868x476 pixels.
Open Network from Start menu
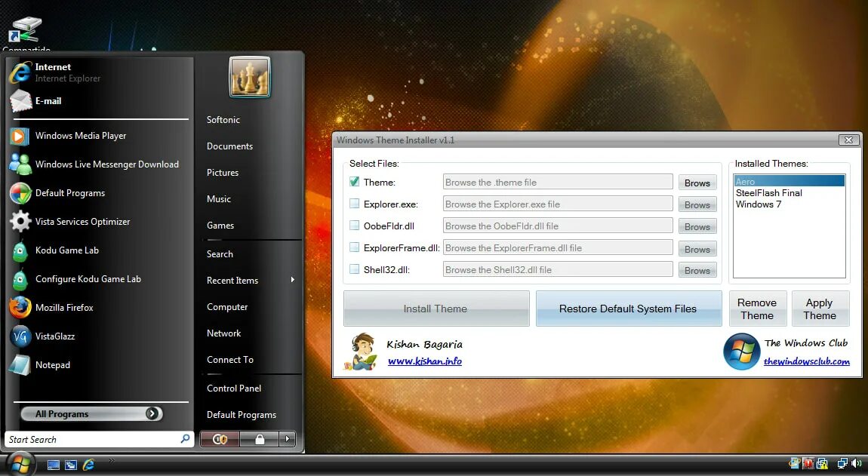(223, 333)
